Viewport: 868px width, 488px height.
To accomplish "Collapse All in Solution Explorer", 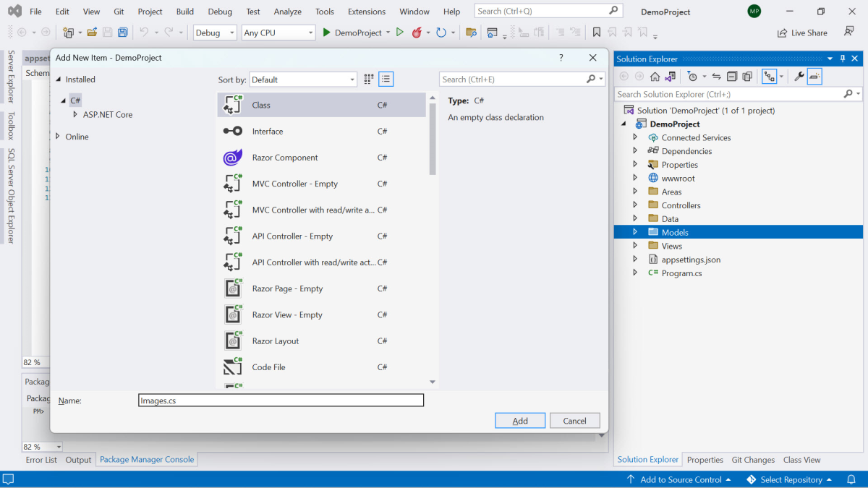I will pos(732,77).
